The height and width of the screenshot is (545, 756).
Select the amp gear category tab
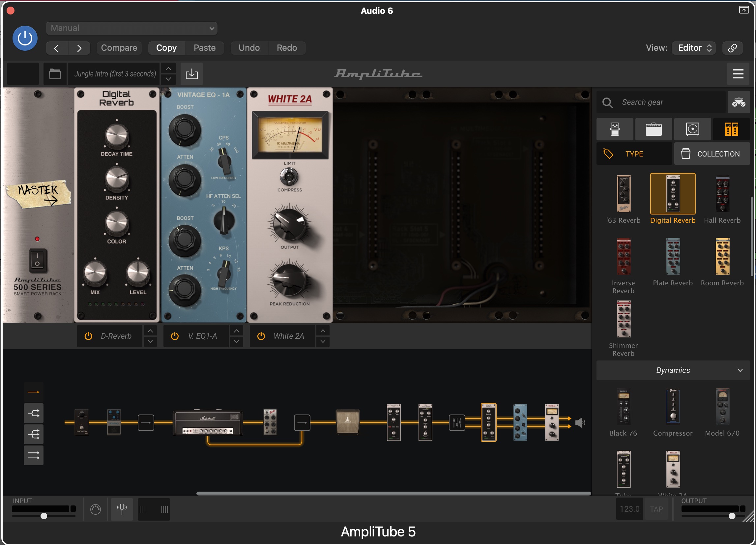tap(654, 129)
